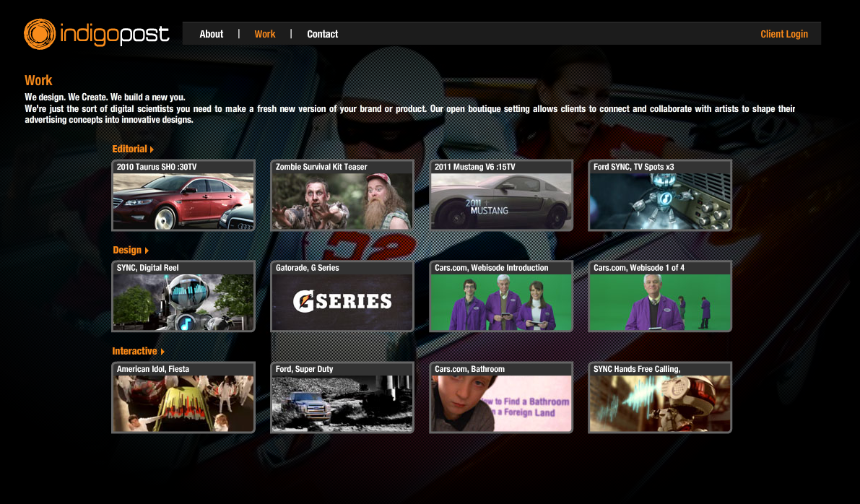Expand the Editorial category
Image resolution: width=860 pixels, height=504 pixels.
pos(133,149)
